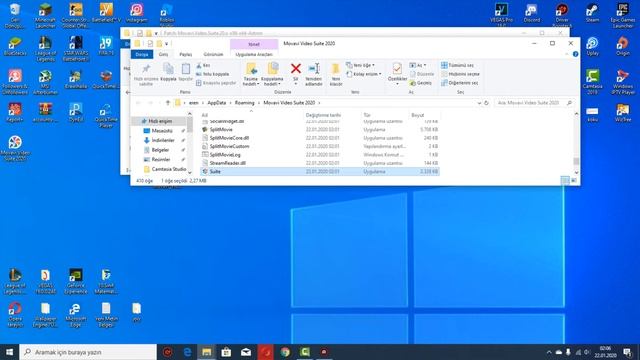Select İndirilenler in navigation pane
This screenshot has width=640, height=360.
click(163, 140)
